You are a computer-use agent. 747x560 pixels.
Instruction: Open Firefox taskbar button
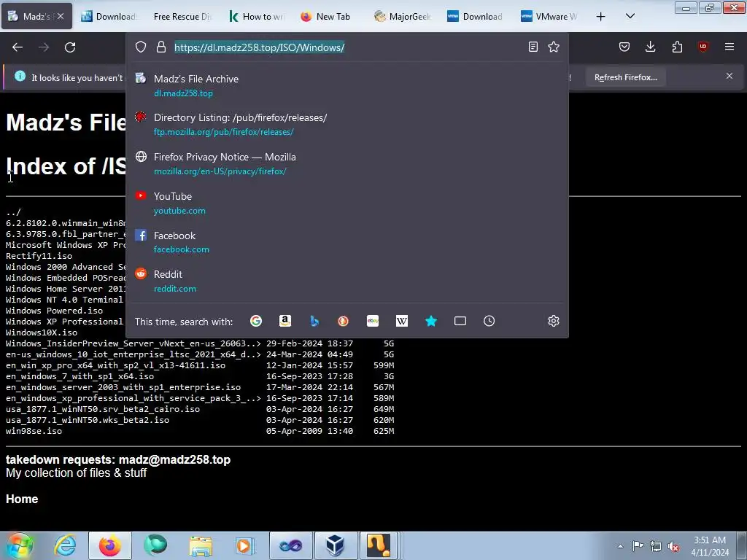coord(110,545)
